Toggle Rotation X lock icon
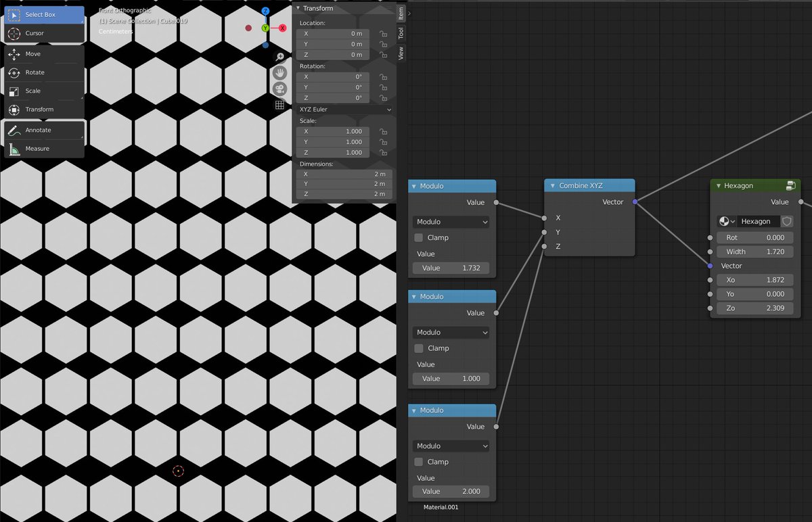Screen dimensions: 812x522 (383, 76)
